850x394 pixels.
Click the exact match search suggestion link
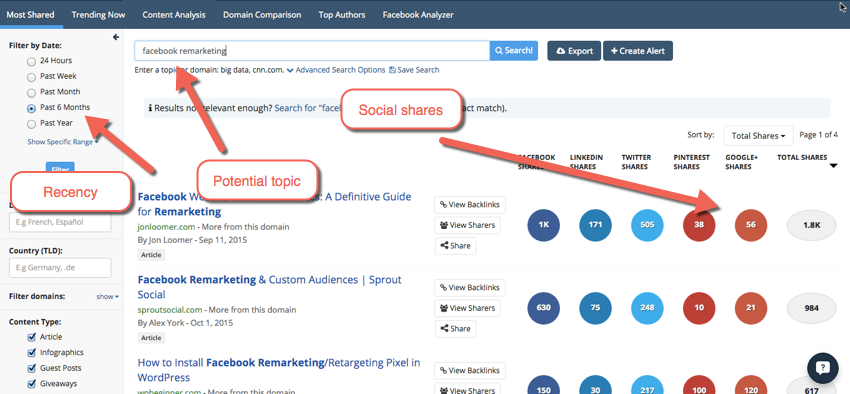(x=308, y=108)
